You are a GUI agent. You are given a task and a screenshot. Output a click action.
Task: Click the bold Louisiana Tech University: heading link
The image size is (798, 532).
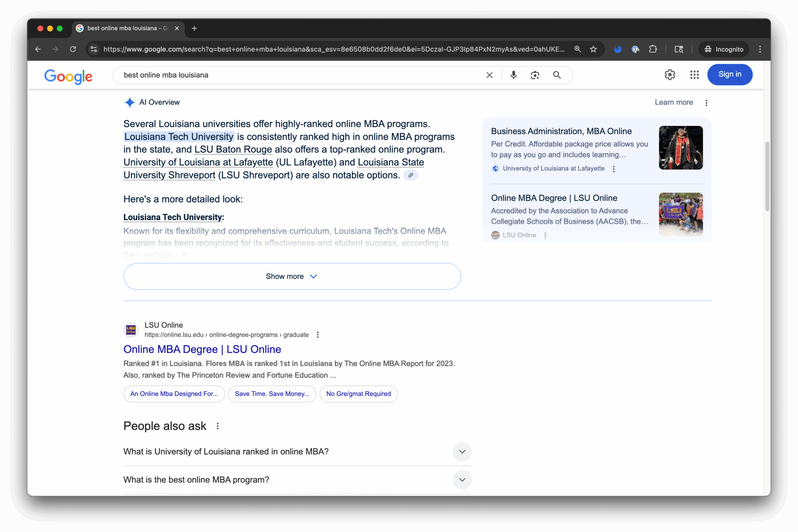coord(174,218)
